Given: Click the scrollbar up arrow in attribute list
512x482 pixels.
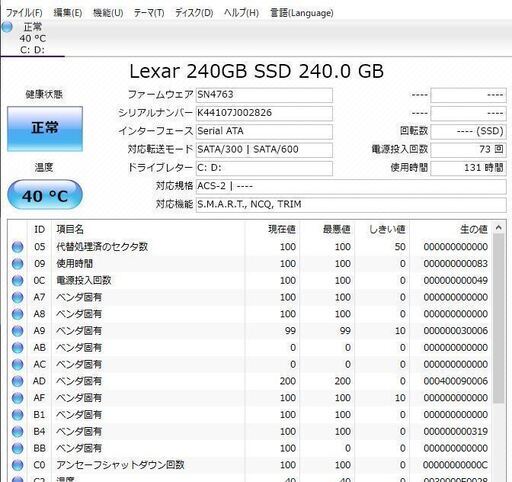Looking at the screenshot, I should click(x=499, y=228).
